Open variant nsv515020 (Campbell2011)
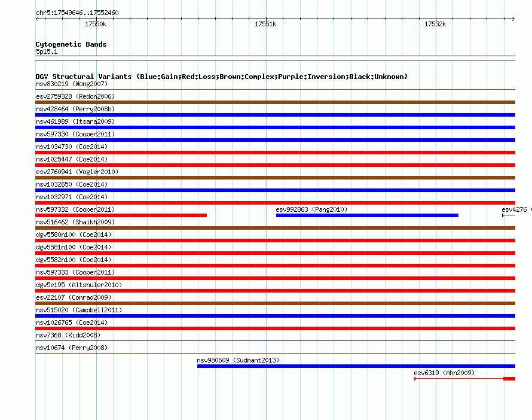Image resolution: width=532 pixels, height=420 pixels. point(79,310)
